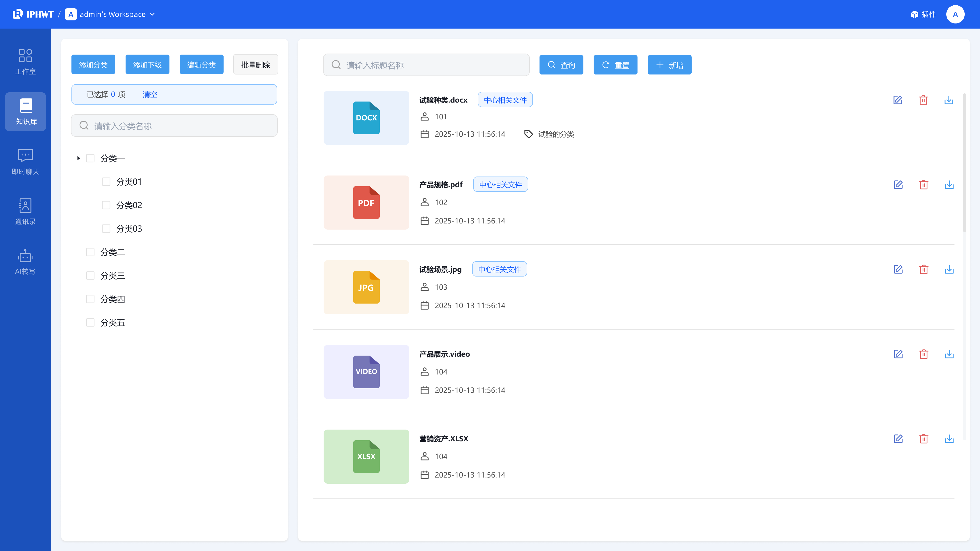Delete the 产品展示.video file
980x551 pixels.
coord(924,354)
